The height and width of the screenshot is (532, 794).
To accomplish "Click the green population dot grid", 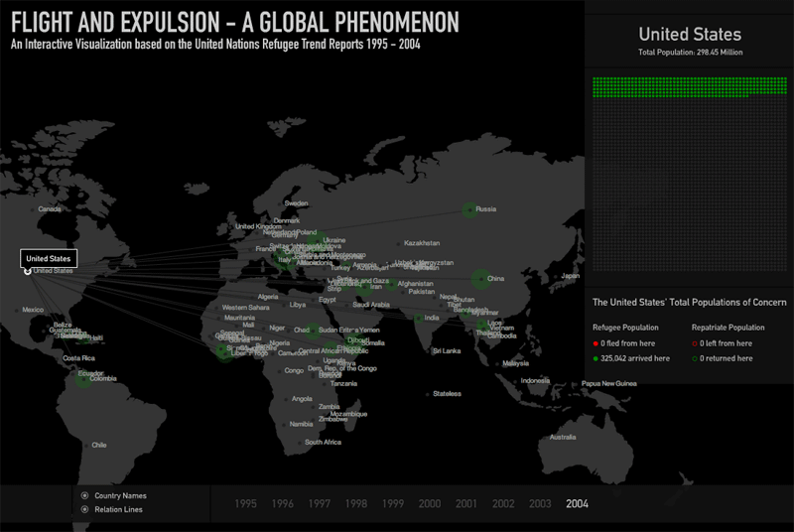I will coord(690,87).
